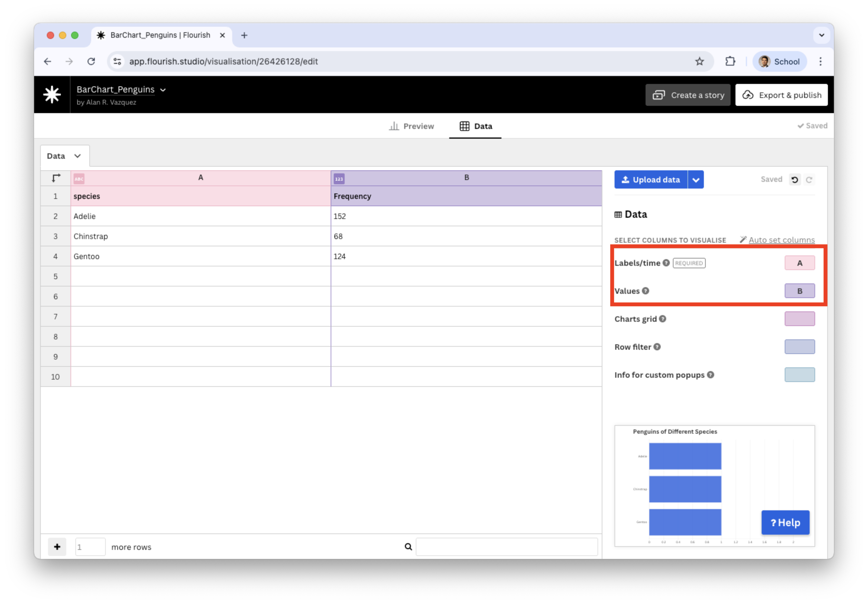Click the plus icon to add more rows
The height and width of the screenshot is (604, 868).
click(x=57, y=547)
